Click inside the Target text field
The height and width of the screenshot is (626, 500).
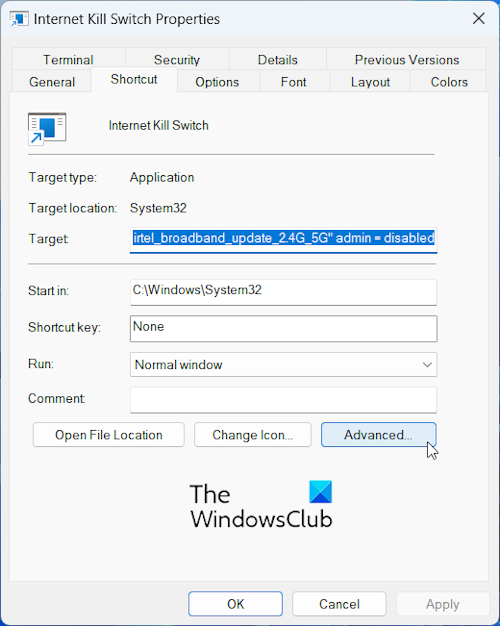click(x=284, y=240)
